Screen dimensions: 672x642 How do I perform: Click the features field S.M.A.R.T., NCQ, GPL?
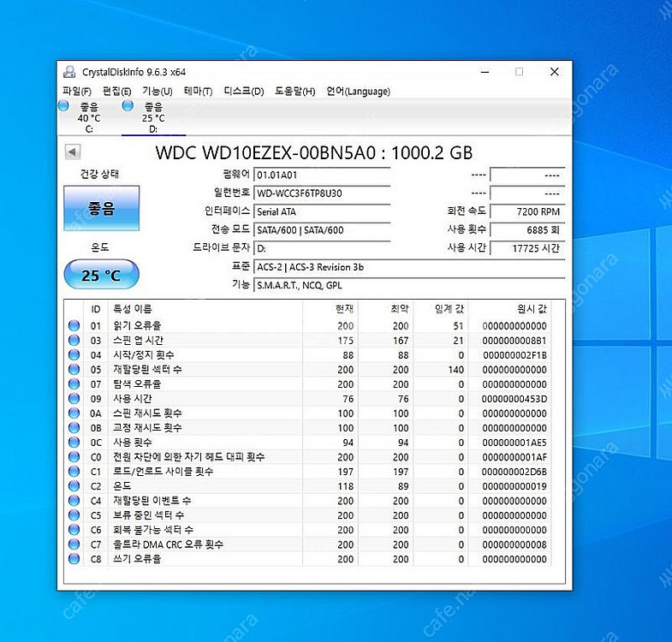pos(409,285)
